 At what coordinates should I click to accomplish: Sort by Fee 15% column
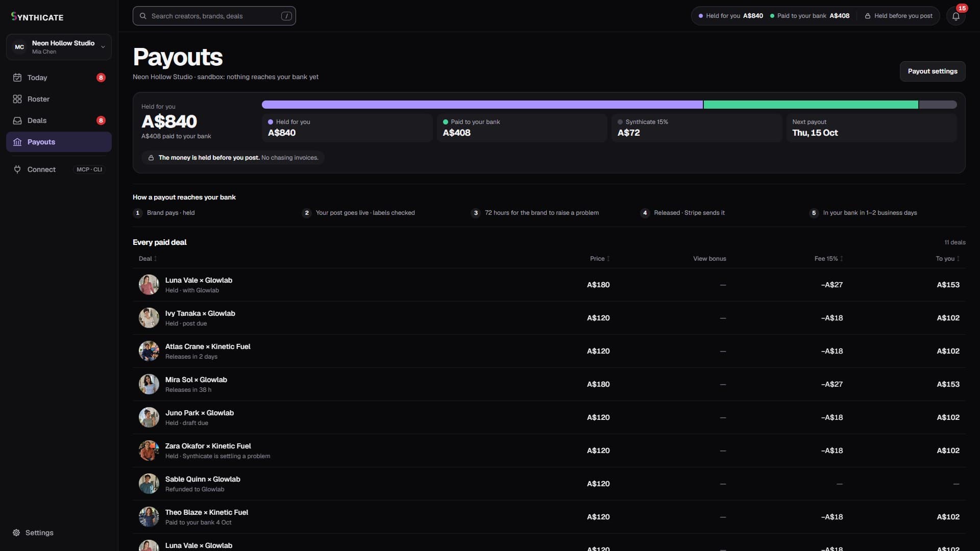[x=828, y=259]
